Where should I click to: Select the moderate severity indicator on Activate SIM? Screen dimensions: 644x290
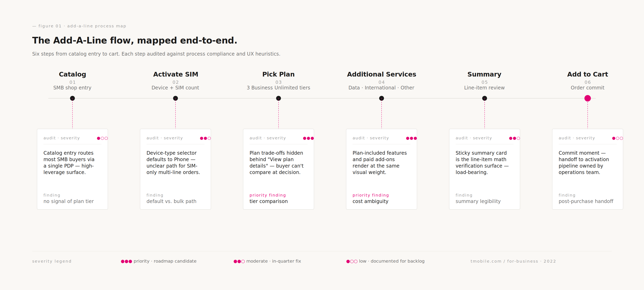205,138
